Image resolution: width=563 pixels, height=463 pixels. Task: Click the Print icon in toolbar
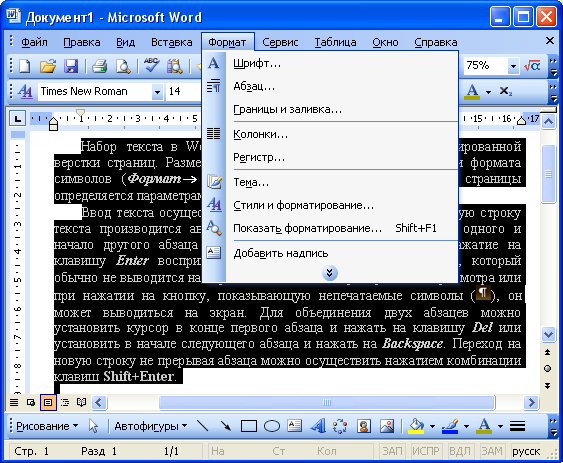click(99, 66)
